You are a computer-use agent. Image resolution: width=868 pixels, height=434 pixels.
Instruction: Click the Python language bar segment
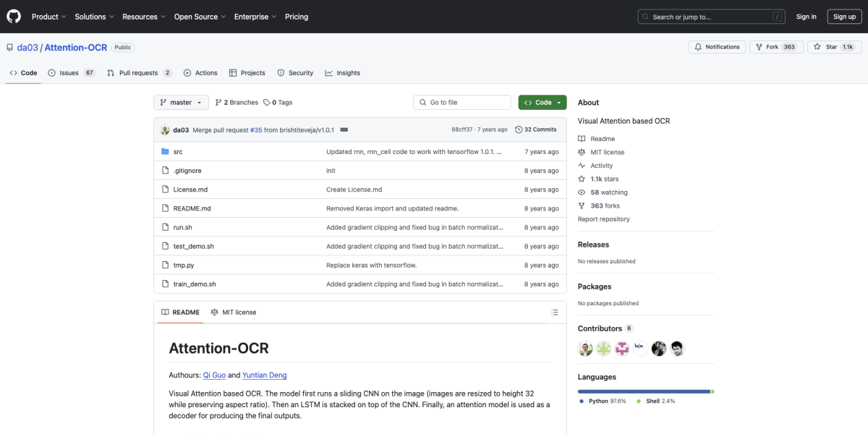[x=644, y=391]
